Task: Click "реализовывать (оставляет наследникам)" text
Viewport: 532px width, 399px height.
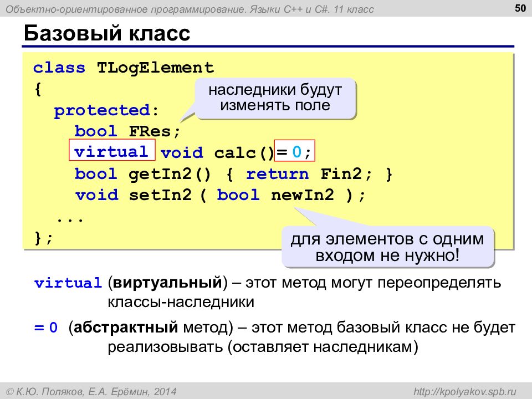Action: point(263,347)
